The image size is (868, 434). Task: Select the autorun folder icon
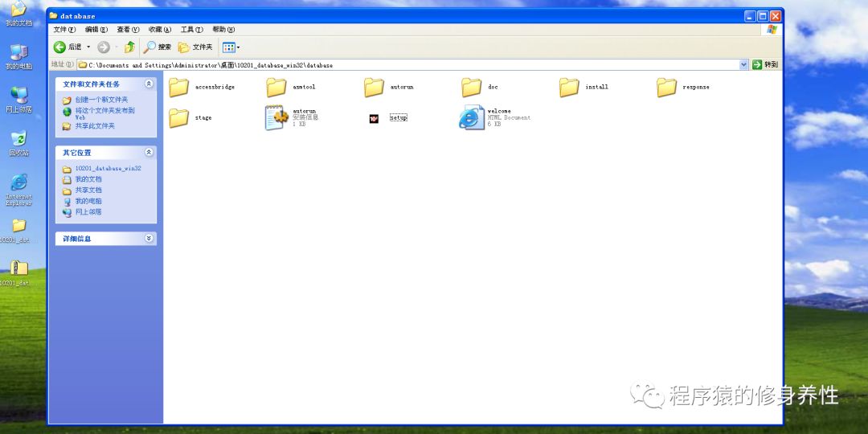tap(375, 87)
